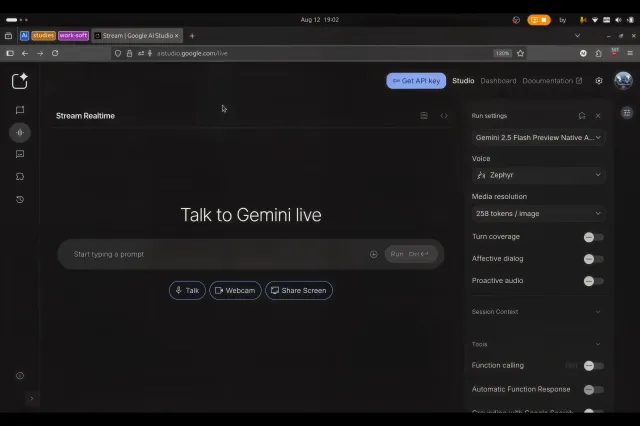Click the add media plus icon in prompt box
The image size is (640, 426).
click(x=373, y=254)
